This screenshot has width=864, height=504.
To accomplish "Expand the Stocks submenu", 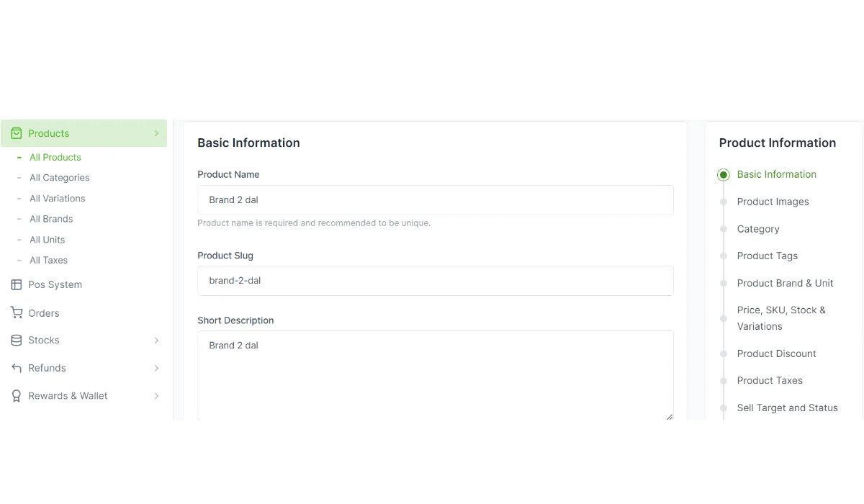I will point(156,340).
